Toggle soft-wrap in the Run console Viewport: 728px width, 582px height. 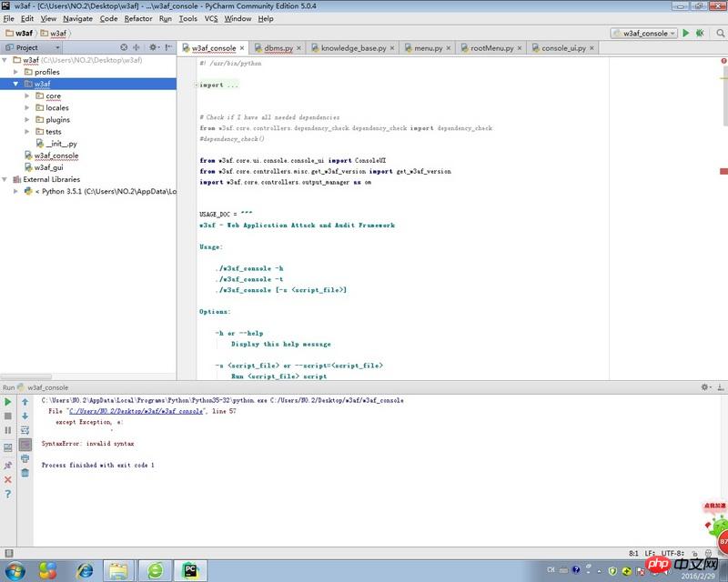[x=25, y=430]
